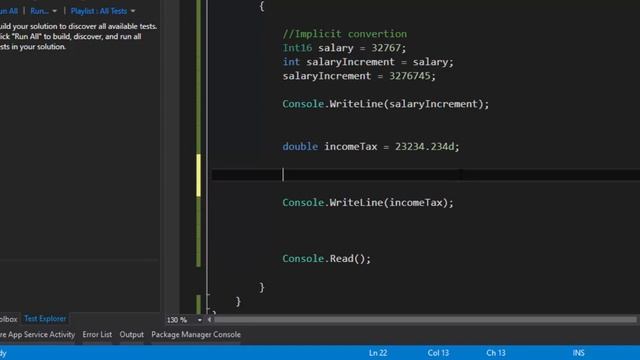Open the Package Manager Console tab
This screenshot has height=360, width=640.
(x=196, y=335)
